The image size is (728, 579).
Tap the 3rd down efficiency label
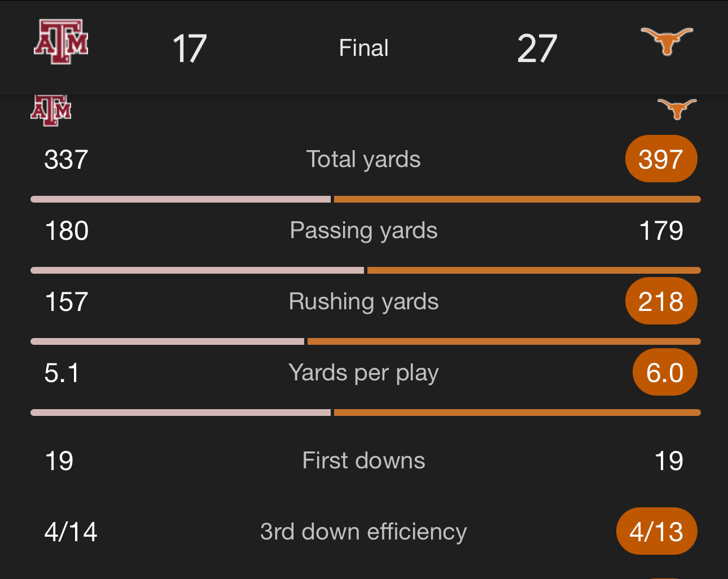[x=363, y=532]
